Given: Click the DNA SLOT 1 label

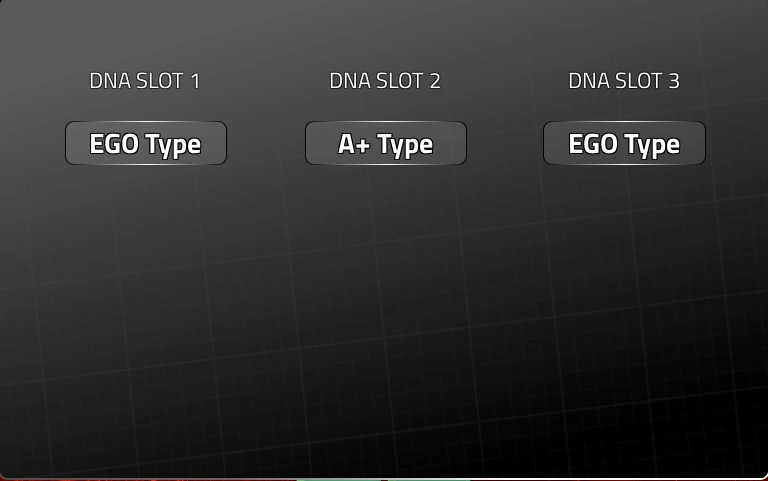Looking at the screenshot, I should pos(145,81).
